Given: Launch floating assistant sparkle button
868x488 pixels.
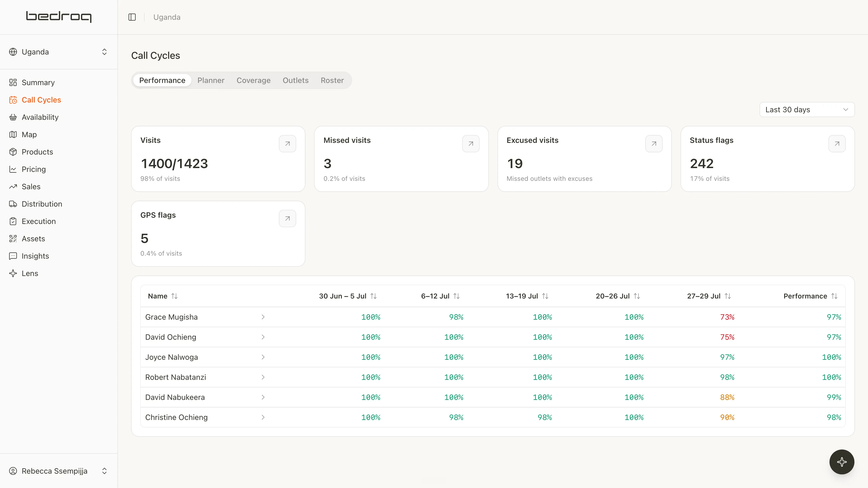Looking at the screenshot, I should [842, 462].
